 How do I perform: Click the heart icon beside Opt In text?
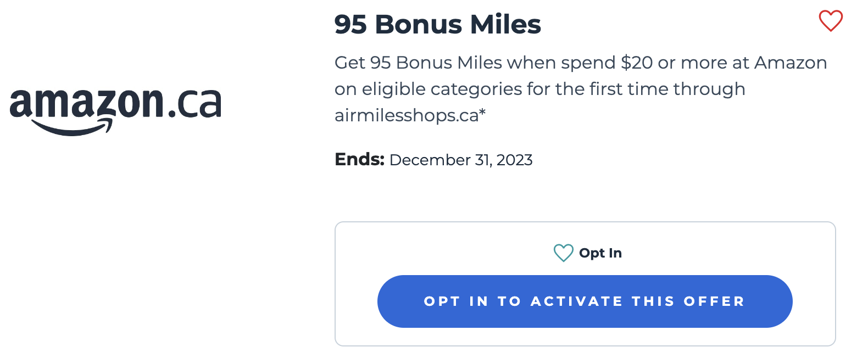(x=563, y=253)
